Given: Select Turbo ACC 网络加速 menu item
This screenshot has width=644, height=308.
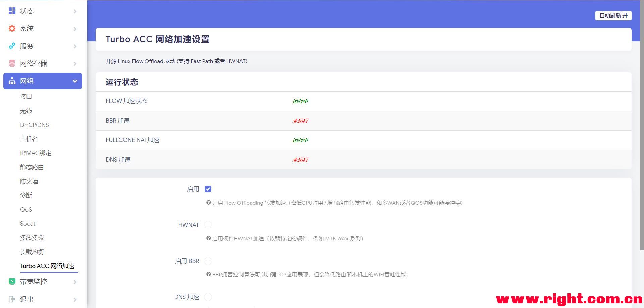Looking at the screenshot, I should click(47, 266).
